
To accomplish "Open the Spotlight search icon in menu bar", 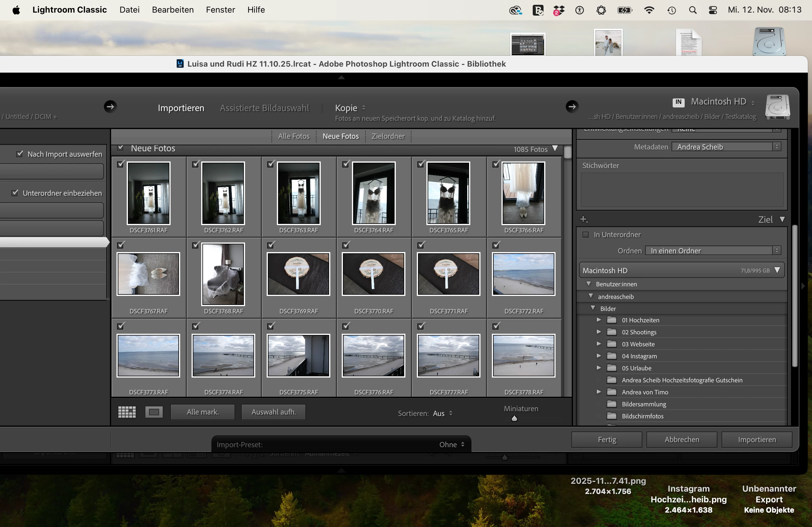I will pyautogui.click(x=692, y=10).
